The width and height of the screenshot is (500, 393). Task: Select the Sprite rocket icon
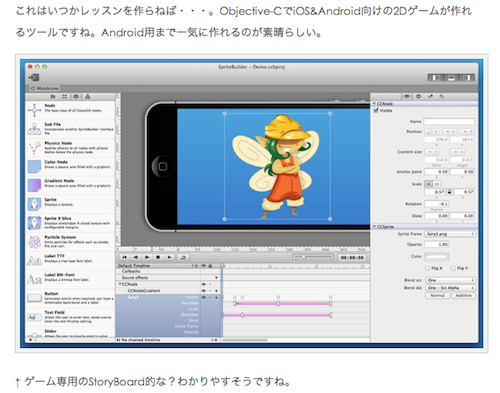pos(34,204)
